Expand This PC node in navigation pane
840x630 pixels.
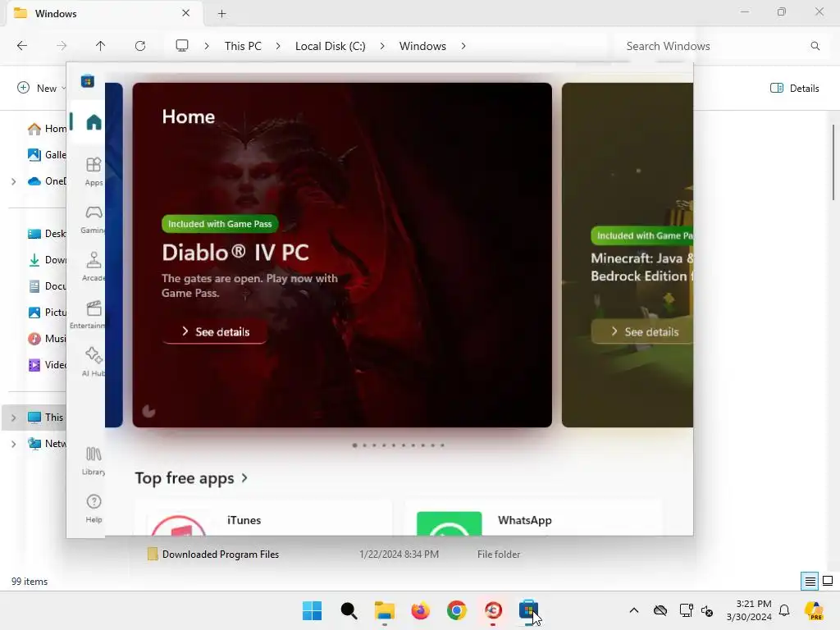[13, 418]
